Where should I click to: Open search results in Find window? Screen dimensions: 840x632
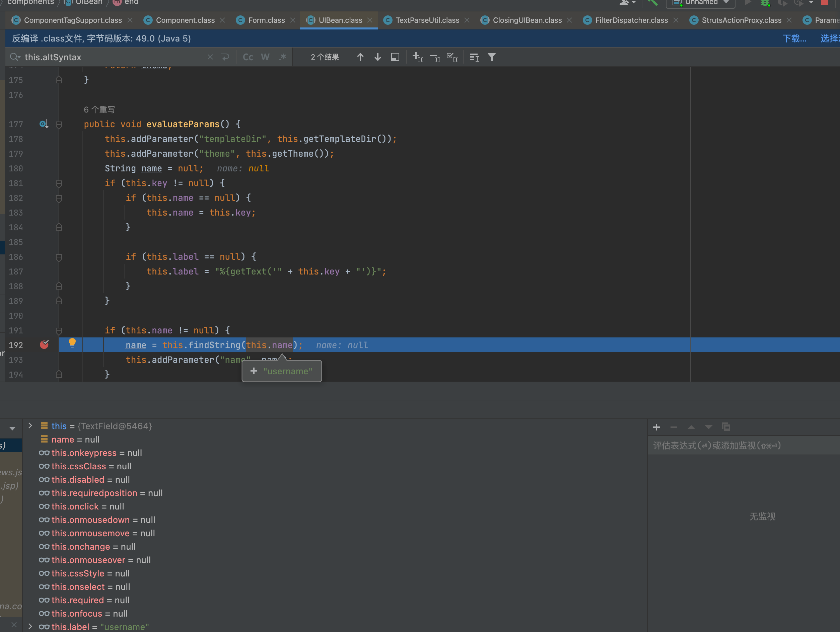(x=395, y=57)
